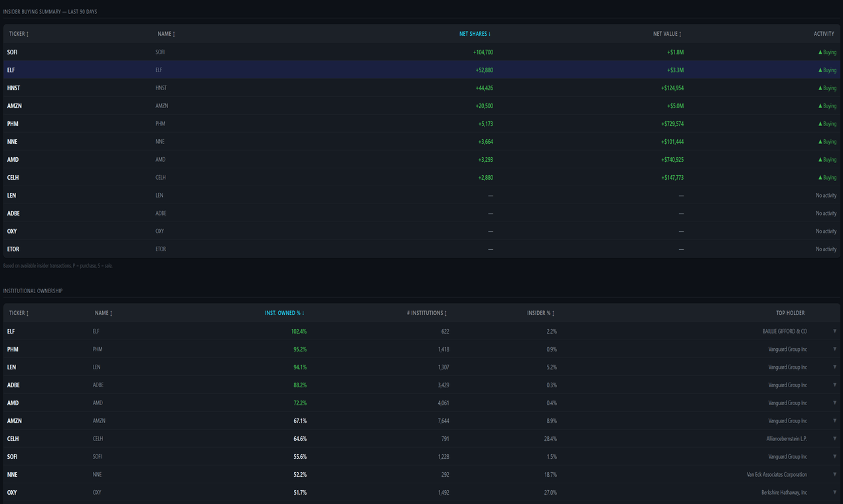Expand ADBE top holder details arrow

point(834,385)
